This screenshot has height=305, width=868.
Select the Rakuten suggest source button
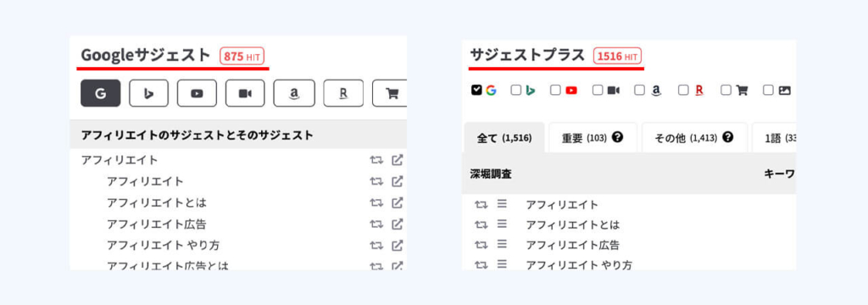click(x=343, y=93)
